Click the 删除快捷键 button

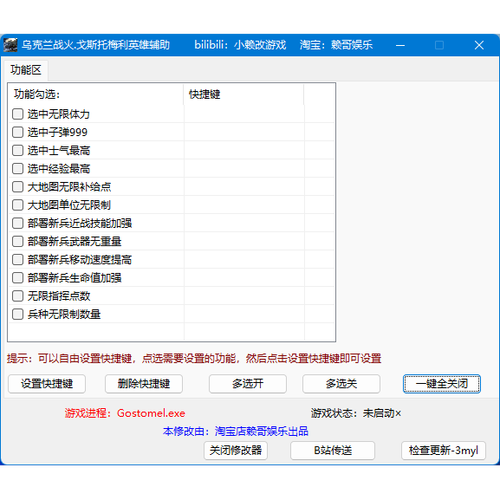click(144, 384)
